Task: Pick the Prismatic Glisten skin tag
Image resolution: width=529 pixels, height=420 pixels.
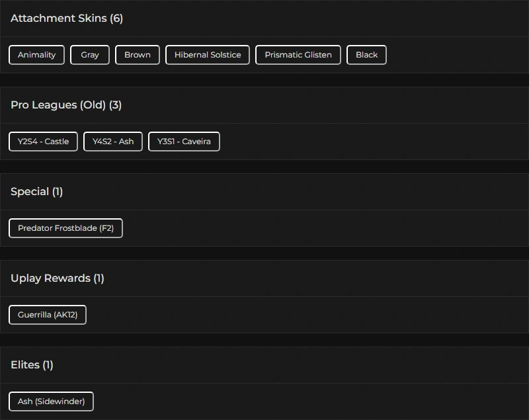Action: 298,55
